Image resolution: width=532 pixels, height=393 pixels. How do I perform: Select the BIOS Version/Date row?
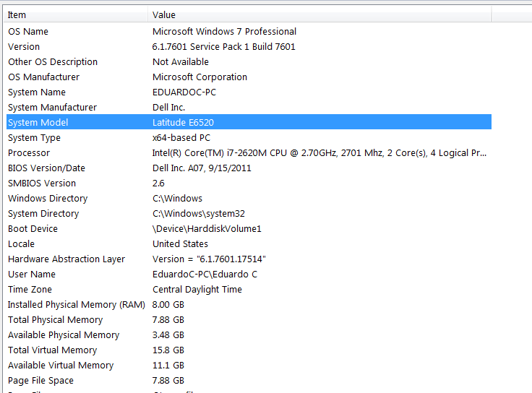46,168
